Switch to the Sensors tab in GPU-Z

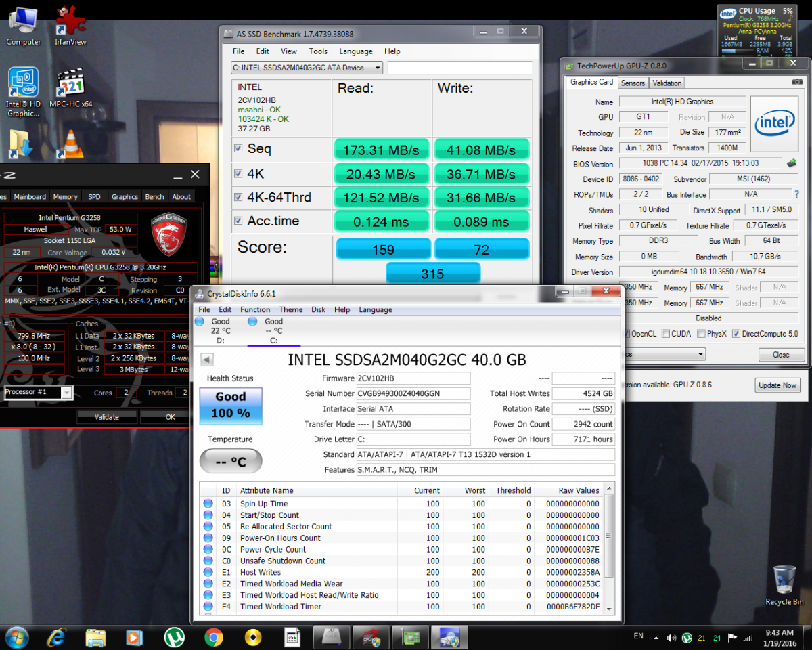[633, 83]
